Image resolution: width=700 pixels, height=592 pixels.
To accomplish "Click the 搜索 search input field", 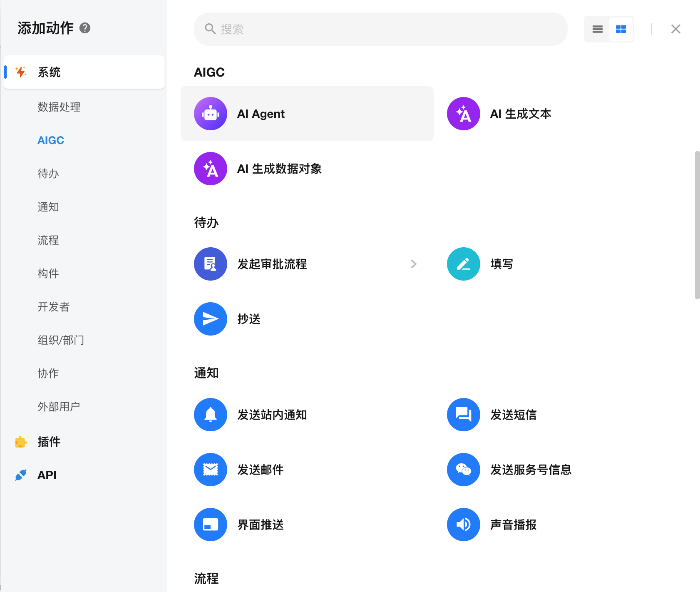I will (380, 29).
